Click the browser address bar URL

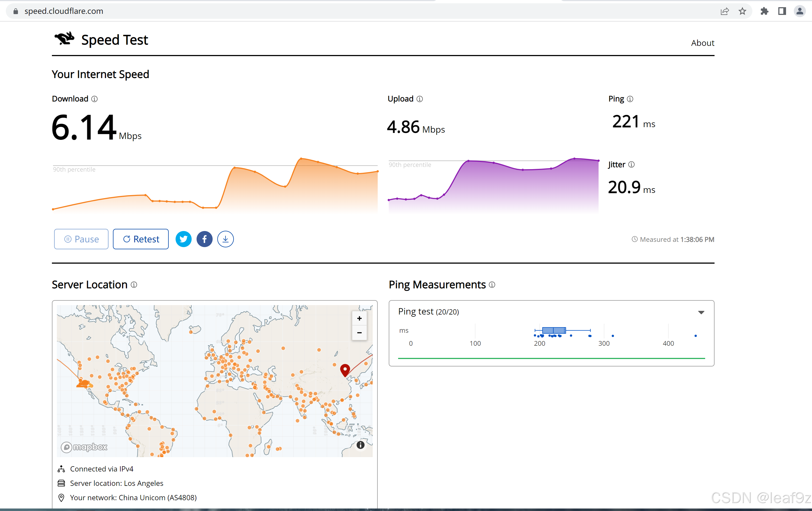[x=64, y=11]
